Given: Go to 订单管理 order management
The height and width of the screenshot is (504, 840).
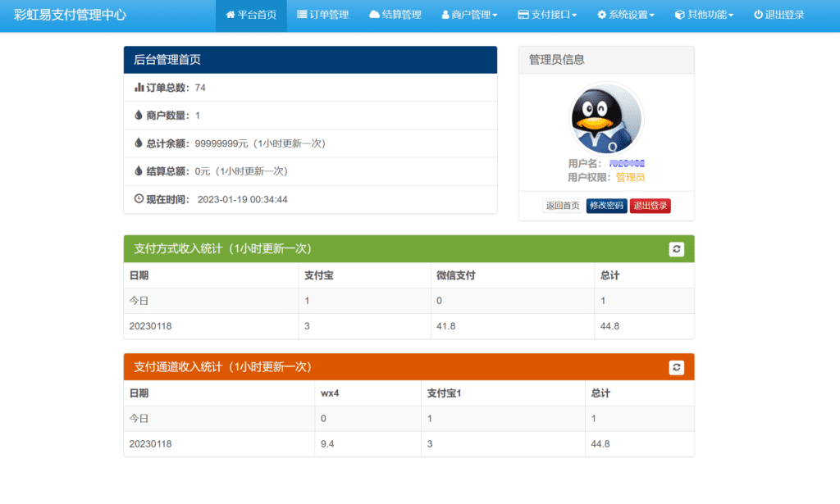Looking at the screenshot, I should [322, 15].
